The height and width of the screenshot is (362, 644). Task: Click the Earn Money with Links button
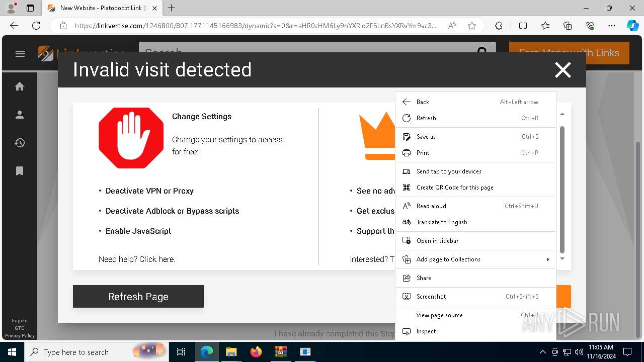coord(569,53)
